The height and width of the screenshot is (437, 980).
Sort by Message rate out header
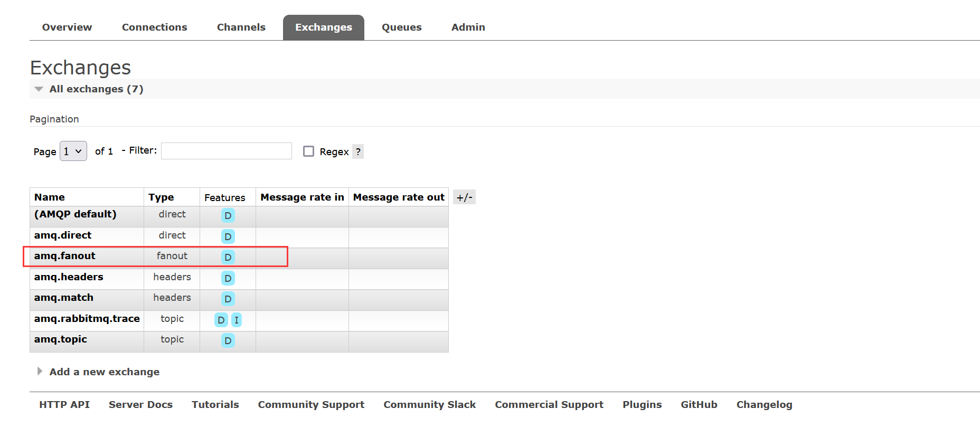(399, 197)
